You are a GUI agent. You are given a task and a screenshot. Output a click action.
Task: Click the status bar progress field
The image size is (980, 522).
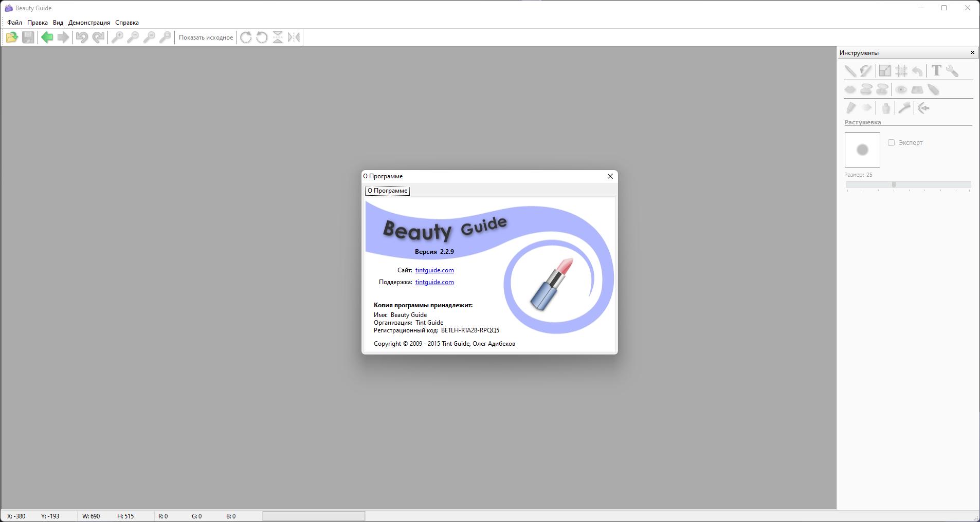(314, 516)
